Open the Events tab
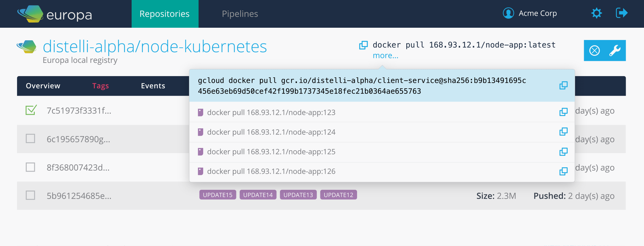The height and width of the screenshot is (246, 644). click(x=153, y=86)
